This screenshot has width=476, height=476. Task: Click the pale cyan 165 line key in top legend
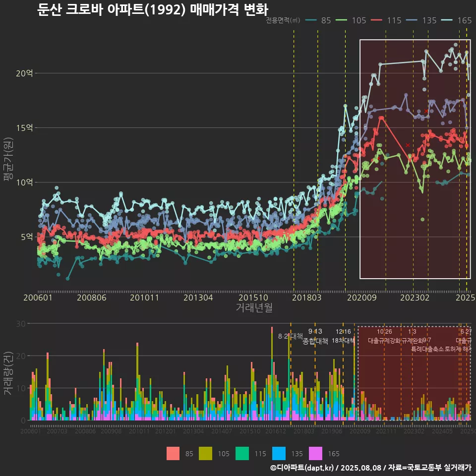(447, 20)
